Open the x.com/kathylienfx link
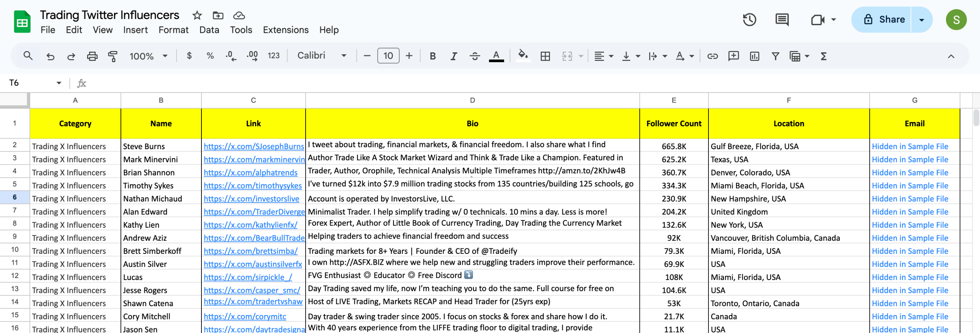980x333 pixels. coord(250,225)
